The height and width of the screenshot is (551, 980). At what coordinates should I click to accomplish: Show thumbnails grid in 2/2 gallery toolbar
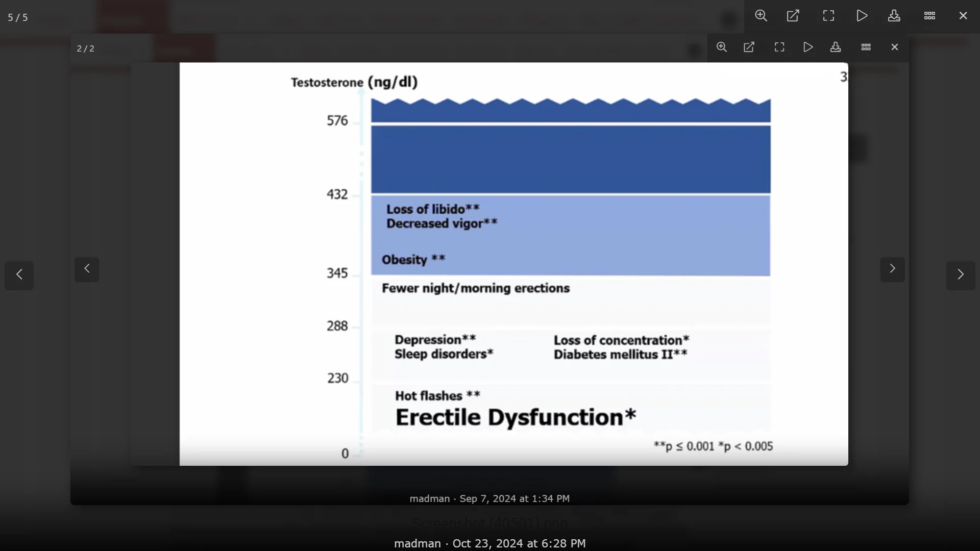(x=866, y=47)
